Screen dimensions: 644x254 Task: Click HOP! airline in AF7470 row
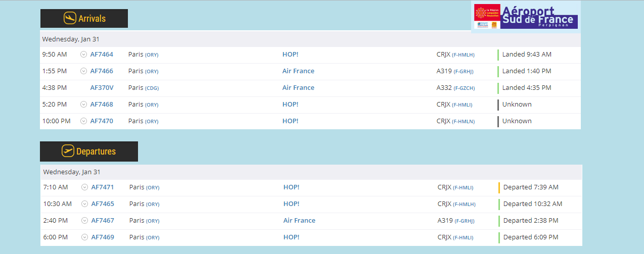point(290,121)
